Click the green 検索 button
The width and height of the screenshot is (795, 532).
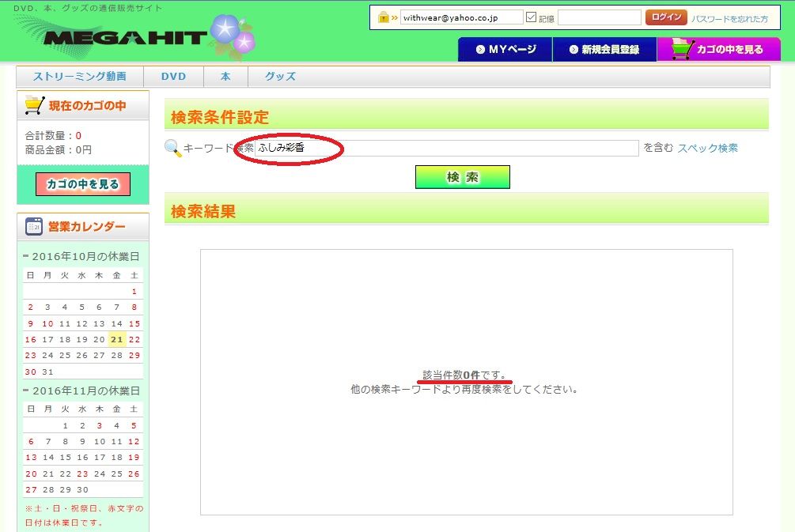pos(463,177)
